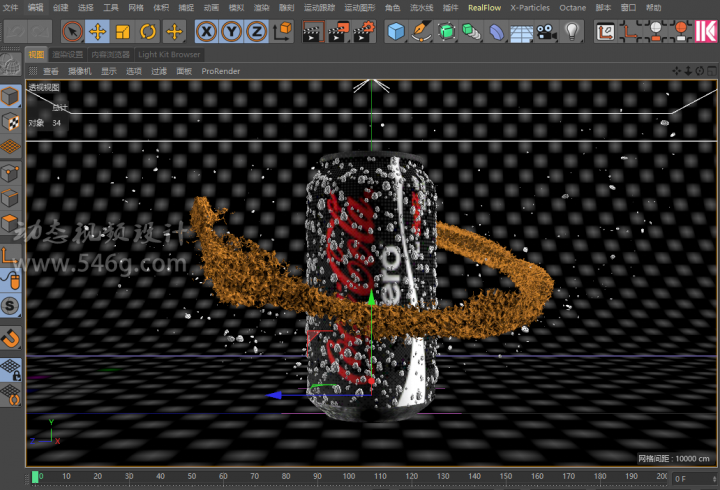This screenshot has height=490, width=720.
Task: Click the Redo arrow icon
Action: click(x=39, y=32)
